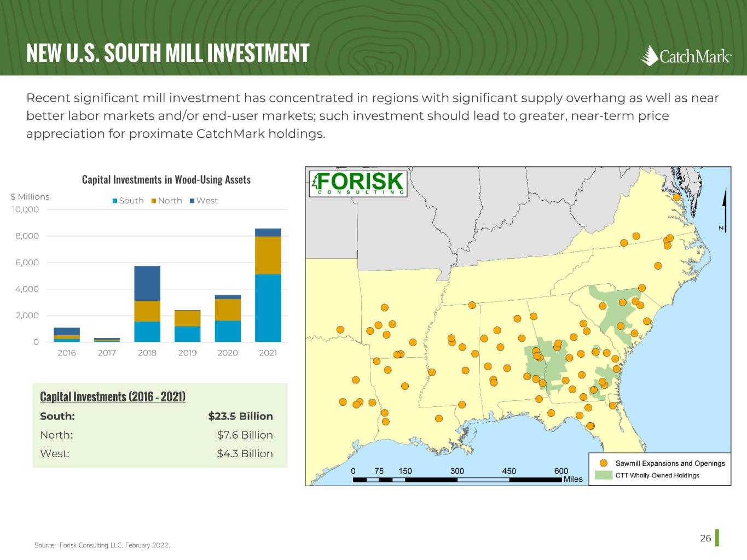Screen dimensions: 747x560
Task: Click the source note "Forisk Consulting LLC. February 2022."
Action: [x=114, y=546]
